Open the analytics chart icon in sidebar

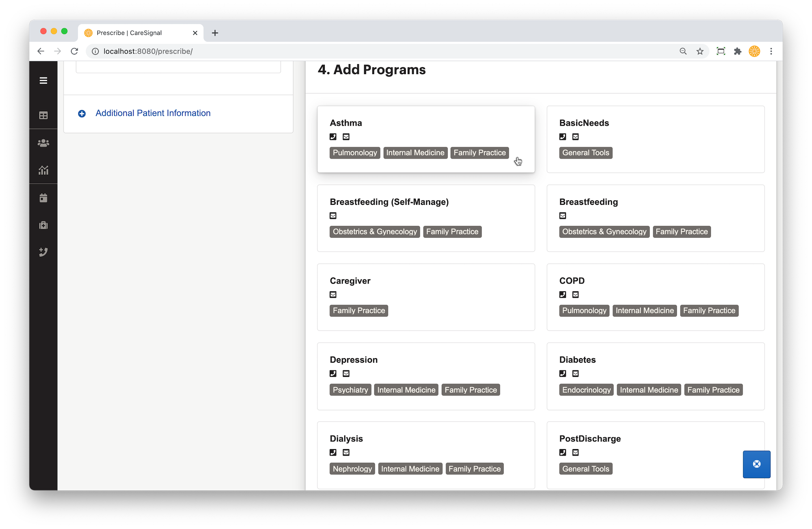43,170
